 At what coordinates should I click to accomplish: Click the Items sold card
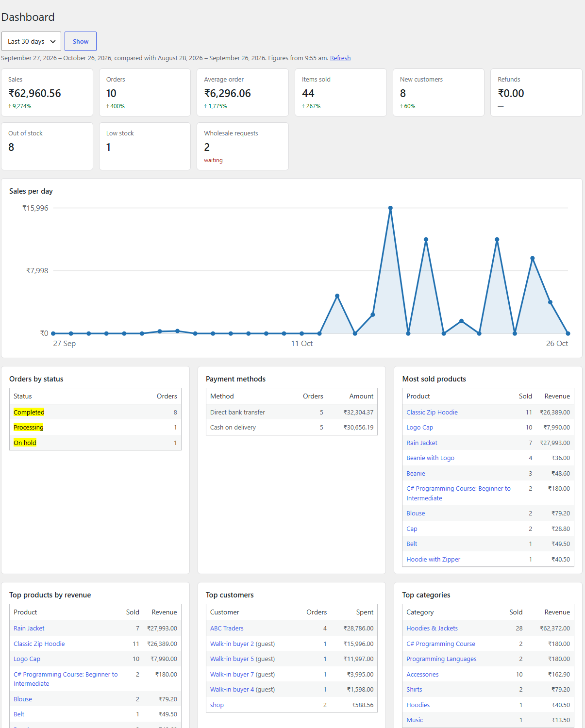click(341, 92)
